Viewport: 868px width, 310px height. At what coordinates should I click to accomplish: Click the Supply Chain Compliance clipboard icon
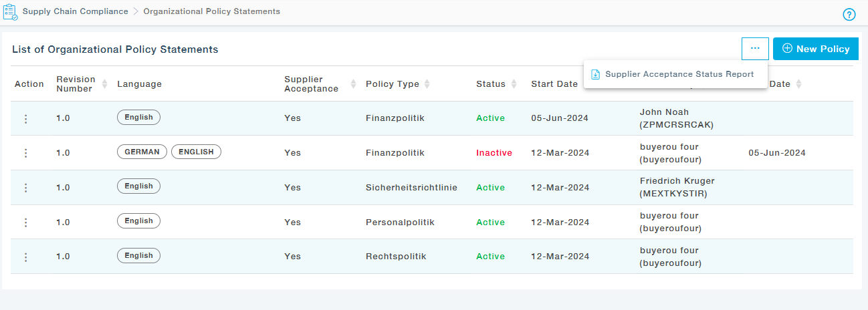[10, 12]
